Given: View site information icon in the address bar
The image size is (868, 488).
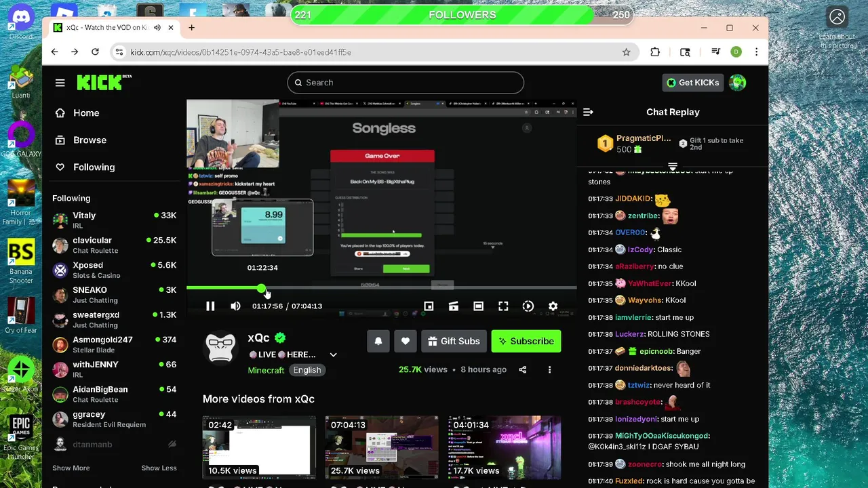Looking at the screenshot, I should tap(119, 52).
